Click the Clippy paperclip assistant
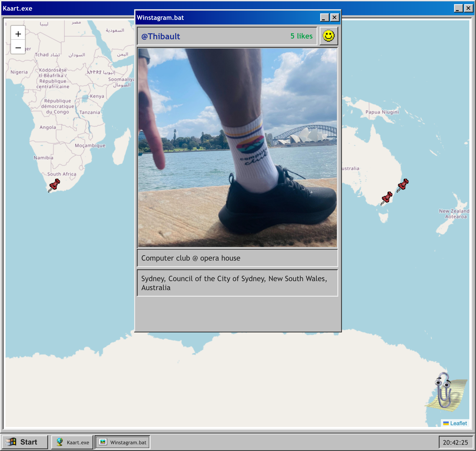Image resolution: width=476 pixels, height=451 pixels. pyautogui.click(x=444, y=391)
